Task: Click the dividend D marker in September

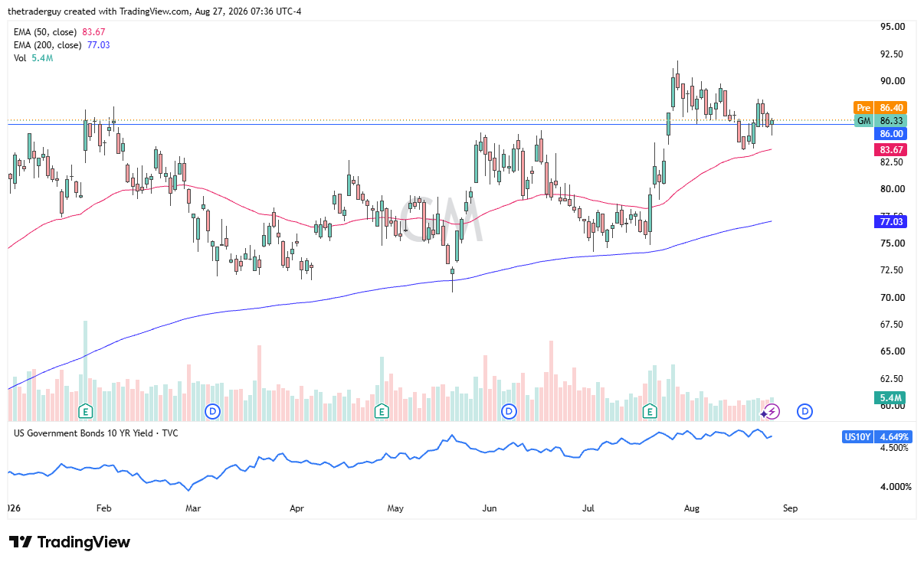Action: coord(805,411)
